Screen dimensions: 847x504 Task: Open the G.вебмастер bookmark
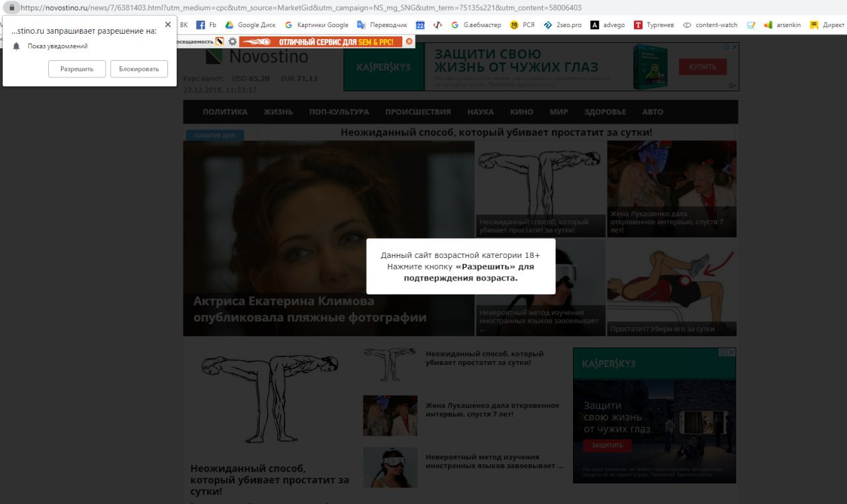(x=476, y=25)
